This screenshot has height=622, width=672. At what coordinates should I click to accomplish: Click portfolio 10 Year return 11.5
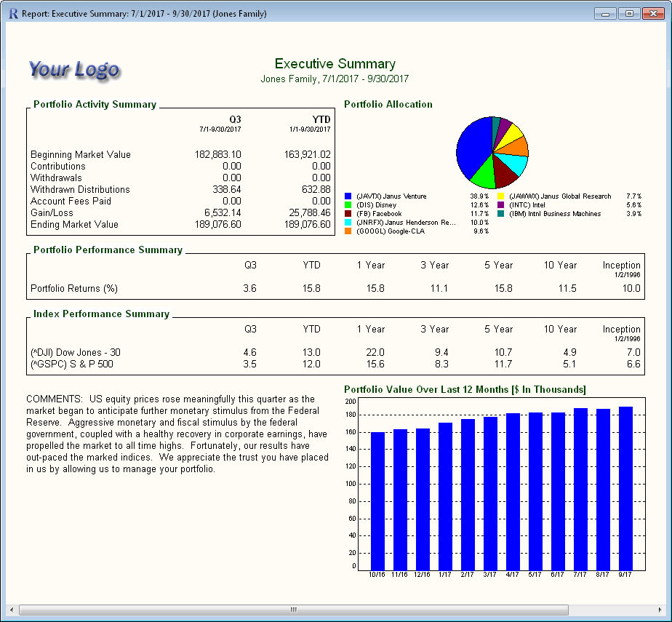point(567,289)
